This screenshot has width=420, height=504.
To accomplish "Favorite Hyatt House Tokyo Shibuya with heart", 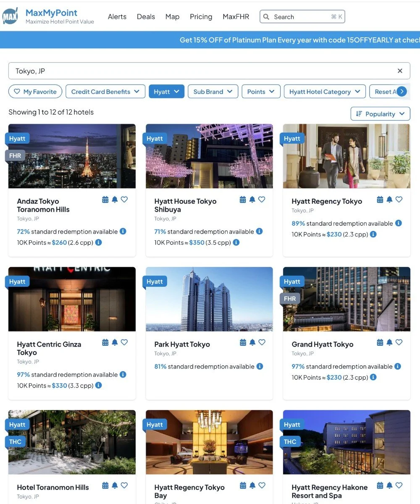I will (x=262, y=199).
